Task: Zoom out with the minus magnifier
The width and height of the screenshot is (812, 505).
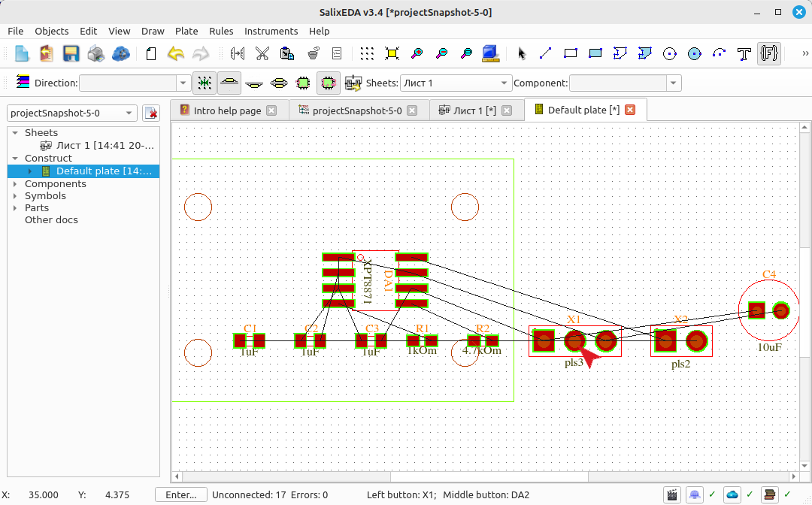Action: pyautogui.click(x=442, y=53)
